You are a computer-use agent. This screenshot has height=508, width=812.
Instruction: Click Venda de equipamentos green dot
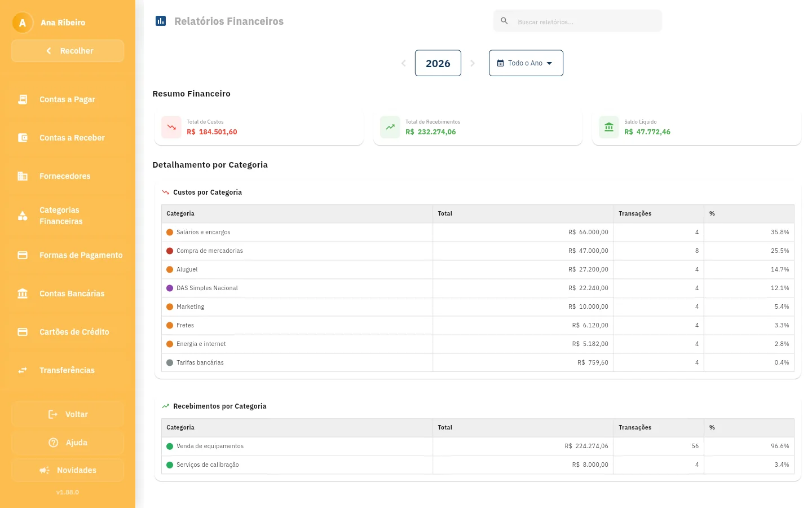[x=170, y=446]
